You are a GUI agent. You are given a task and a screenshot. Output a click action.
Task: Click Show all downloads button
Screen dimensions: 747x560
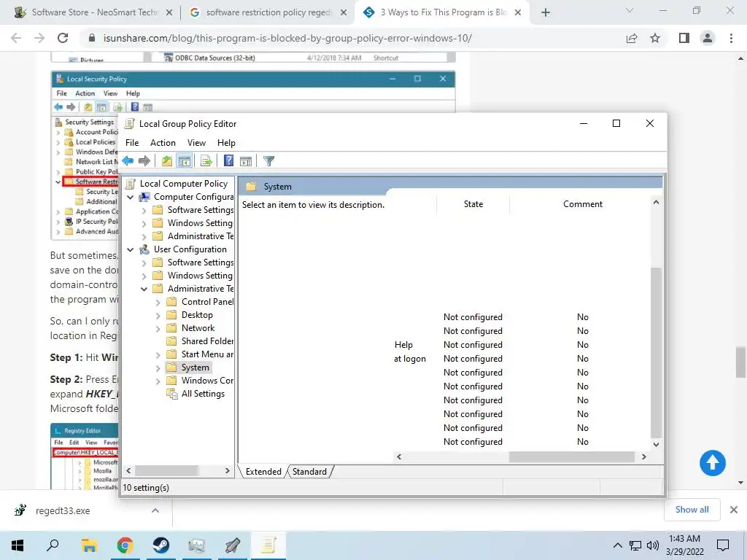pyautogui.click(x=692, y=510)
